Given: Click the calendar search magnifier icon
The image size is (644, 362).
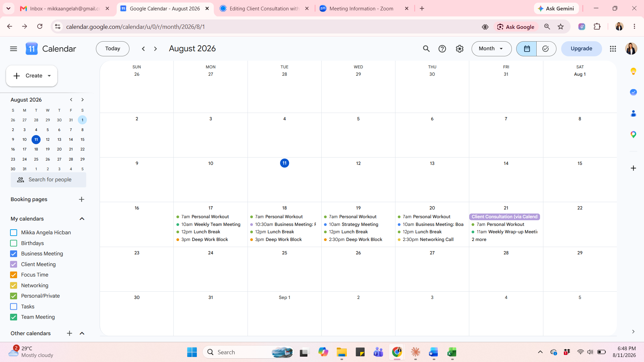Looking at the screenshot, I should (x=426, y=49).
